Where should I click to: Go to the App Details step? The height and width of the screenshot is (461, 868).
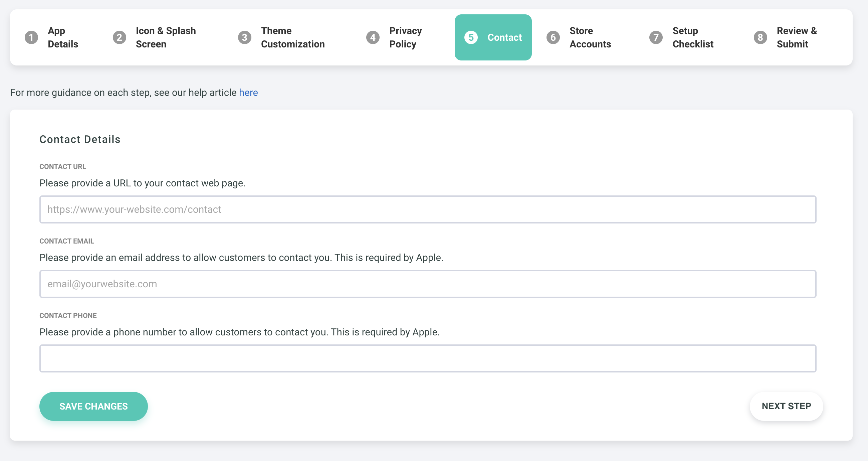click(63, 37)
